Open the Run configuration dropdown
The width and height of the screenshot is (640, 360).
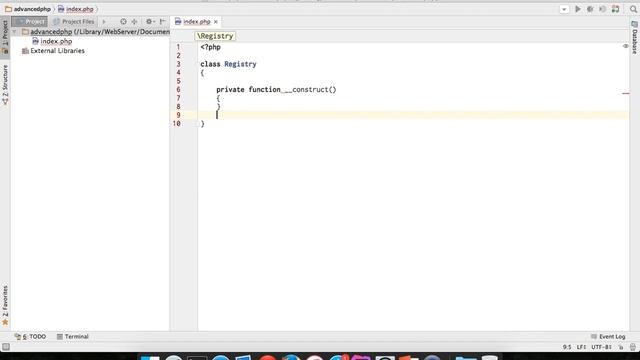click(564, 9)
